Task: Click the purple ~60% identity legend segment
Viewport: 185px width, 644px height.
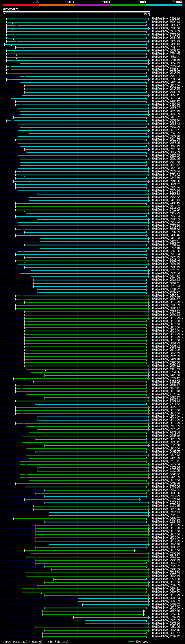Action: tap(92, 5)
